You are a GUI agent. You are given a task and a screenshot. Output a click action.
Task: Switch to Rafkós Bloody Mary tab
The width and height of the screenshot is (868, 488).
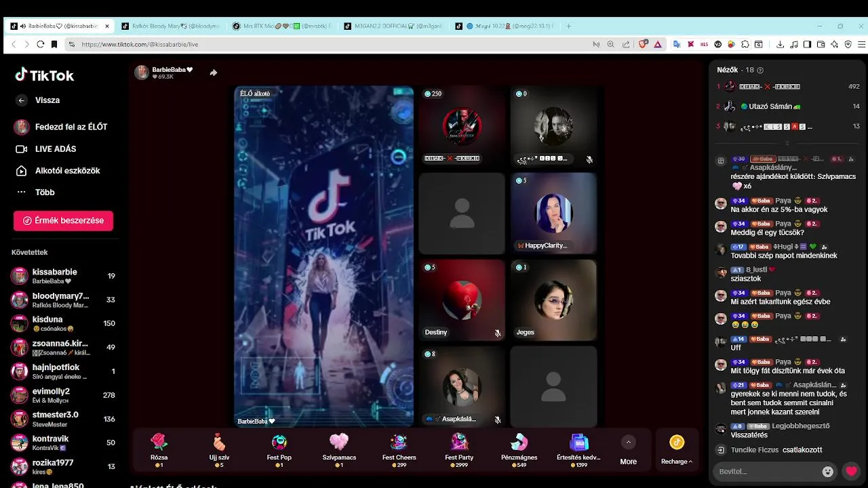(170, 26)
